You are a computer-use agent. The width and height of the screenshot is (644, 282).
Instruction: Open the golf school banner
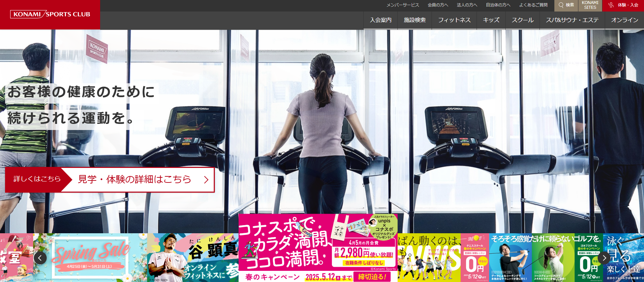tap(546, 258)
